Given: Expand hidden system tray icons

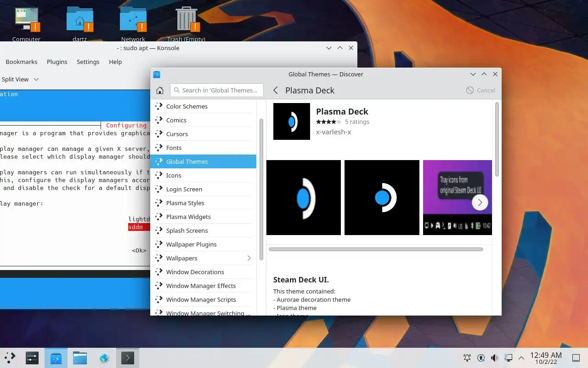Looking at the screenshot, I should click(x=521, y=358).
